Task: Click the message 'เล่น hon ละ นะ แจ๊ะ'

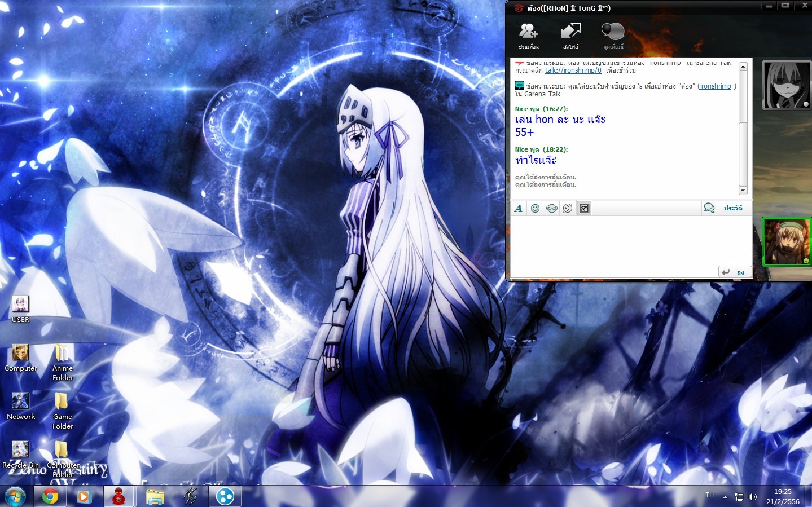Action: point(560,120)
